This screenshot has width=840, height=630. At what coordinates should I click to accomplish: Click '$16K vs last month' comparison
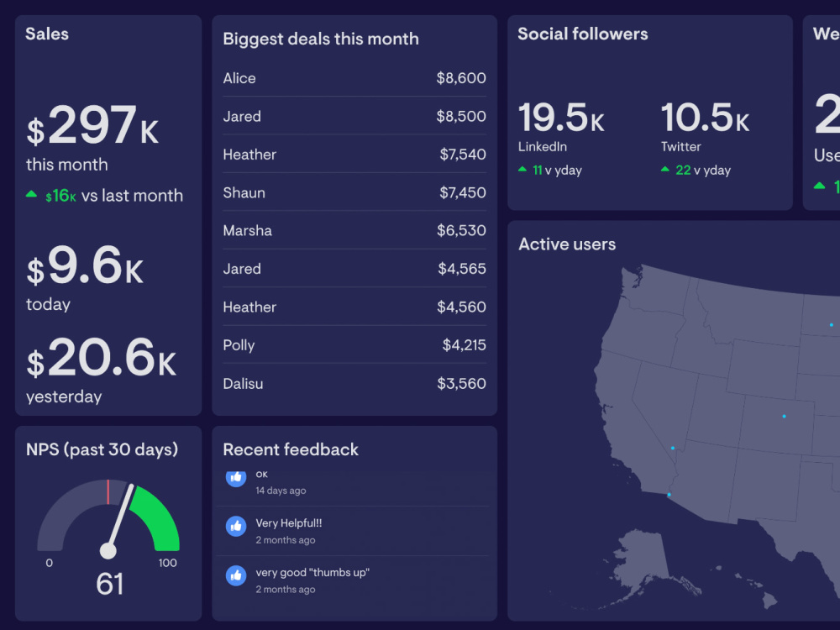pyautogui.click(x=114, y=196)
